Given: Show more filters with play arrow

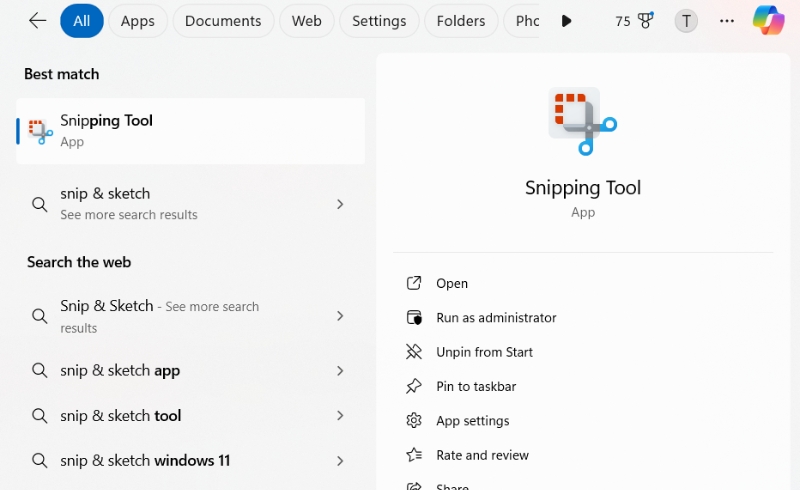Looking at the screenshot, I should click(566, 21).
